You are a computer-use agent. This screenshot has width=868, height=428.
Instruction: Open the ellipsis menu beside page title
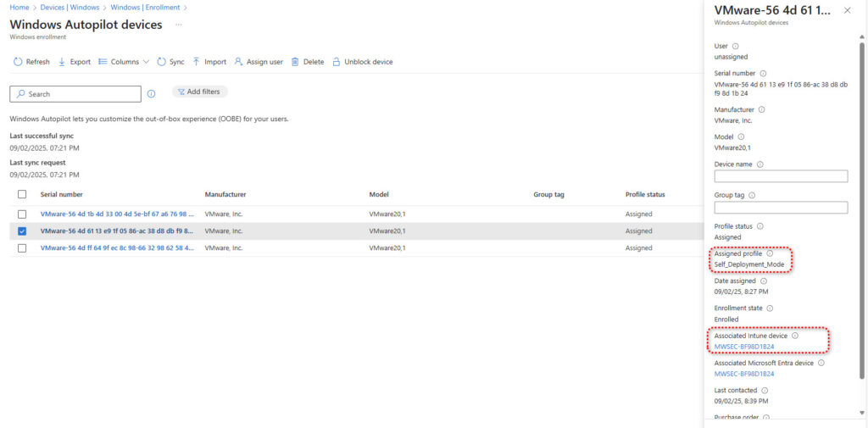tap(179, 25)
